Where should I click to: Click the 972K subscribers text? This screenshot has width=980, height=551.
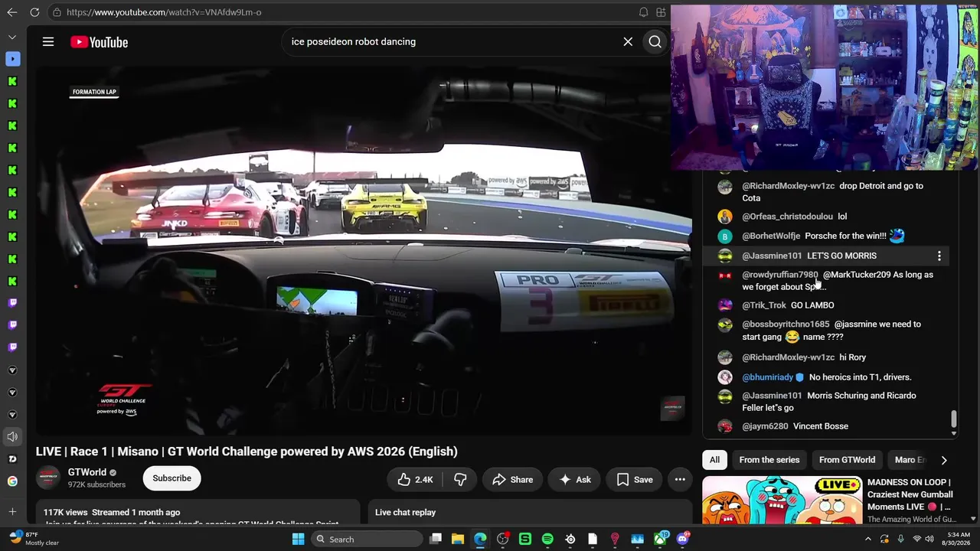click(x=96, y=485)
